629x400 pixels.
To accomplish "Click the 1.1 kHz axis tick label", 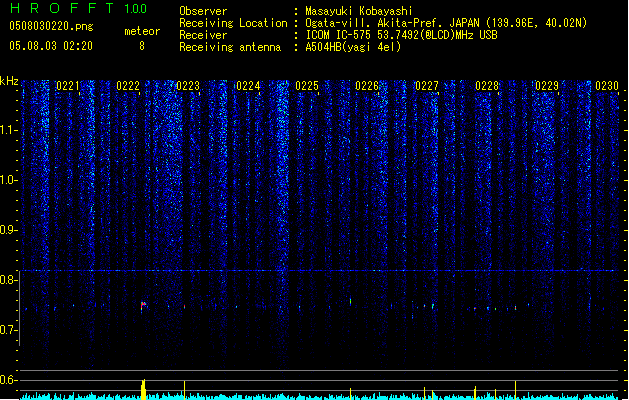I will tap(9, 130).
